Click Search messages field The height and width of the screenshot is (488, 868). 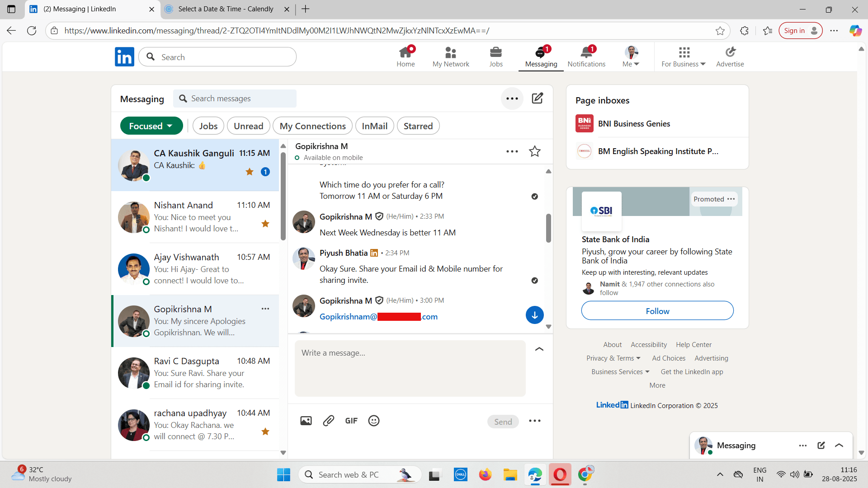[x=235, y=99]
